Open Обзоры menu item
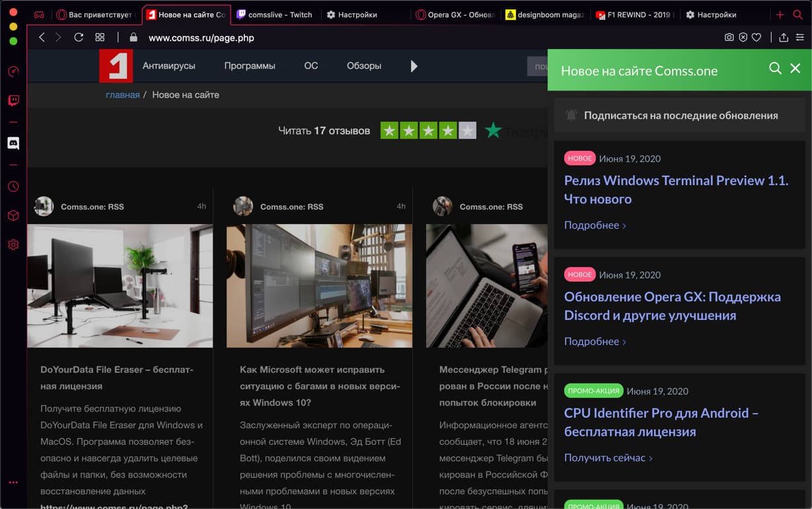The height and width of the screenshot is (509, 812). coord(364,65)
